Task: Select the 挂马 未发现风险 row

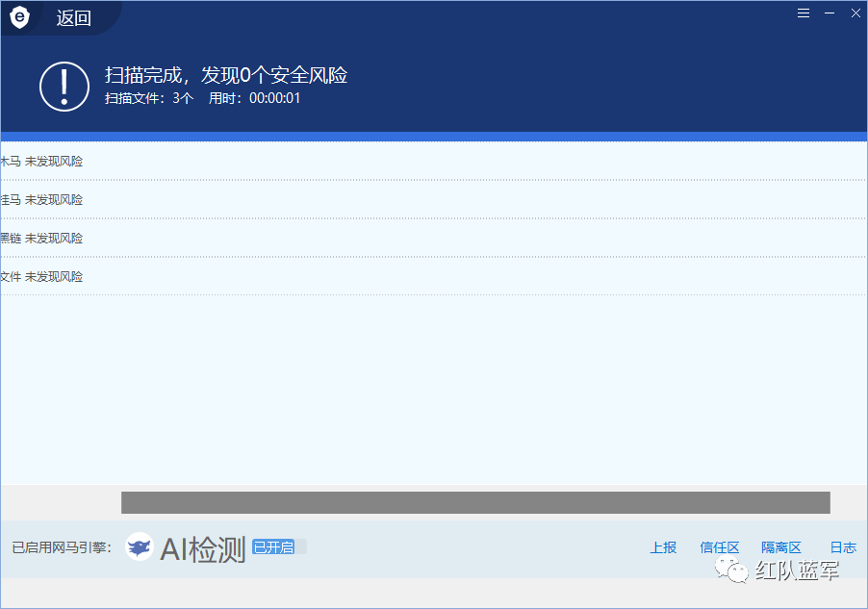Action: pos(434,199)
